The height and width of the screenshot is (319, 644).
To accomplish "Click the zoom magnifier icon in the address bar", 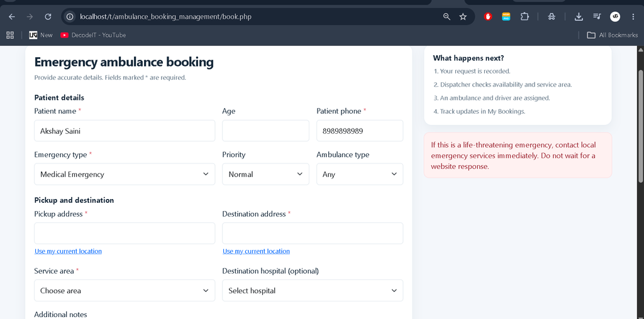I will click(x=447, y=17).
